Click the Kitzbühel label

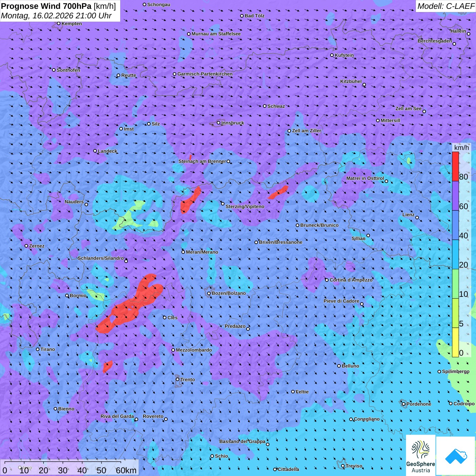(351, 81)
